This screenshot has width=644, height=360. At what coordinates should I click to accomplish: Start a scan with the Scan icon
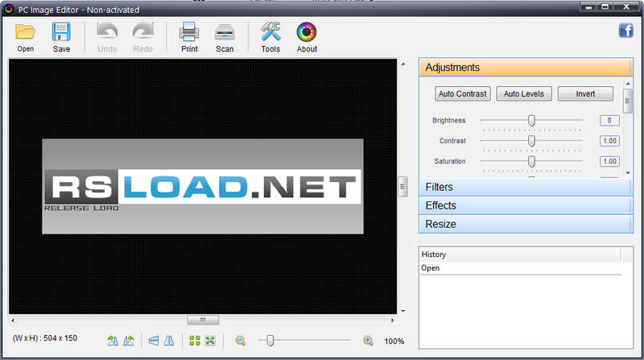(x=225, y=32)
